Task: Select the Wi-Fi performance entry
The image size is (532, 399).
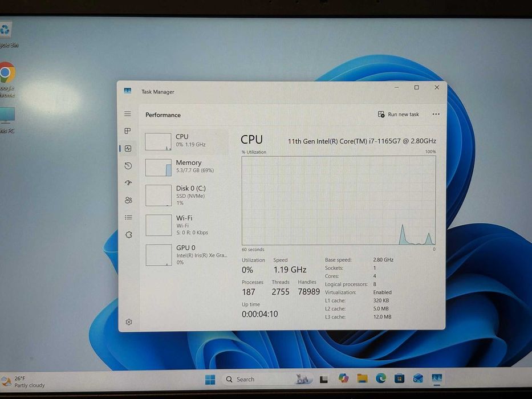Action: (186, 225)
